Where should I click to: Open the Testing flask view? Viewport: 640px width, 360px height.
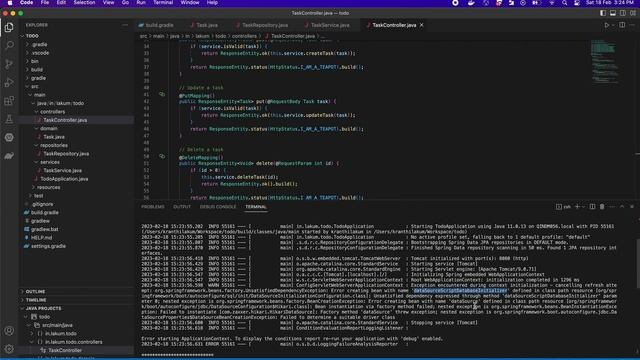(9, 119)
